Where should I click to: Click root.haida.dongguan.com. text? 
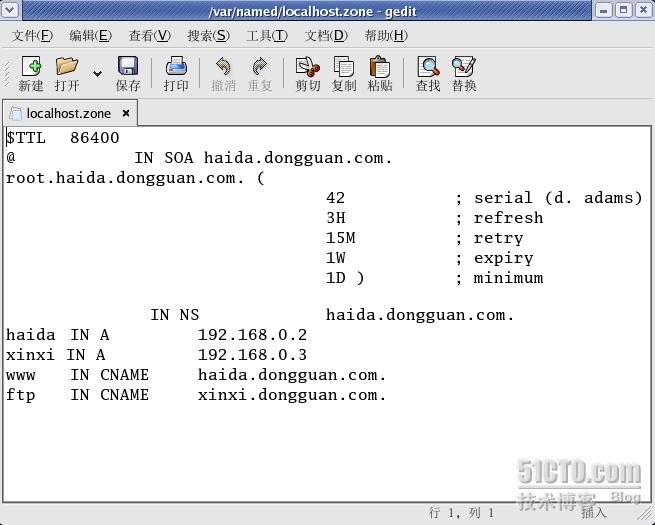[x=125, y=178]
